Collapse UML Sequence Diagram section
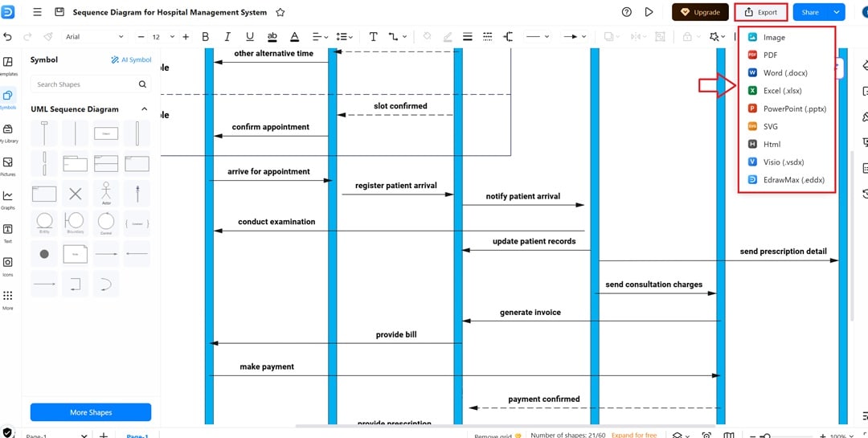The width and height of the screenshot is (868, 438). point(145,109)
